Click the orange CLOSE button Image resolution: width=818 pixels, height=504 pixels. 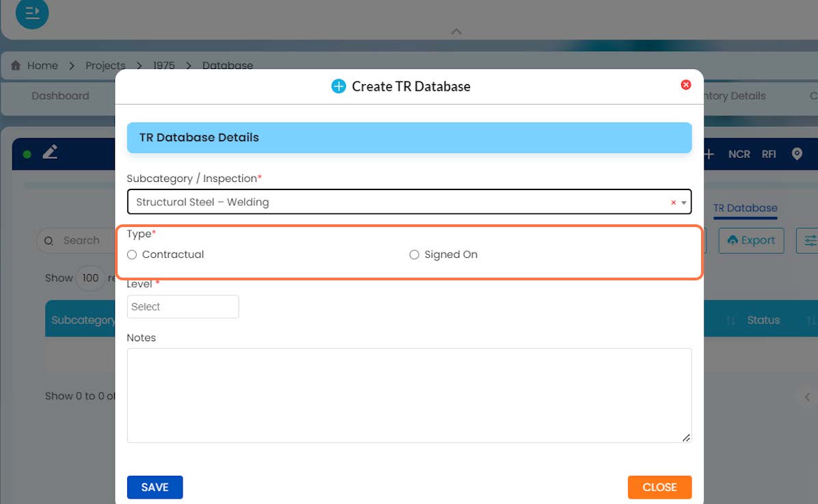tap(659, 488)
